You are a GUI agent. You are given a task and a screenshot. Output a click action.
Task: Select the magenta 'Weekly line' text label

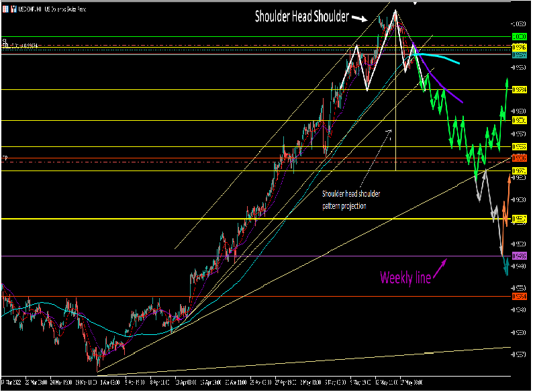coord(405,278)
